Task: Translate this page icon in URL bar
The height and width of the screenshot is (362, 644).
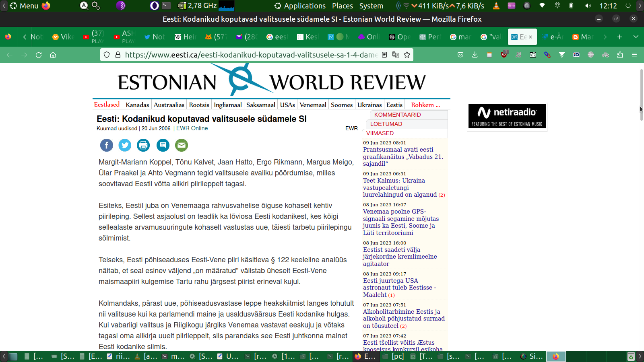Action: coord(396,55)
